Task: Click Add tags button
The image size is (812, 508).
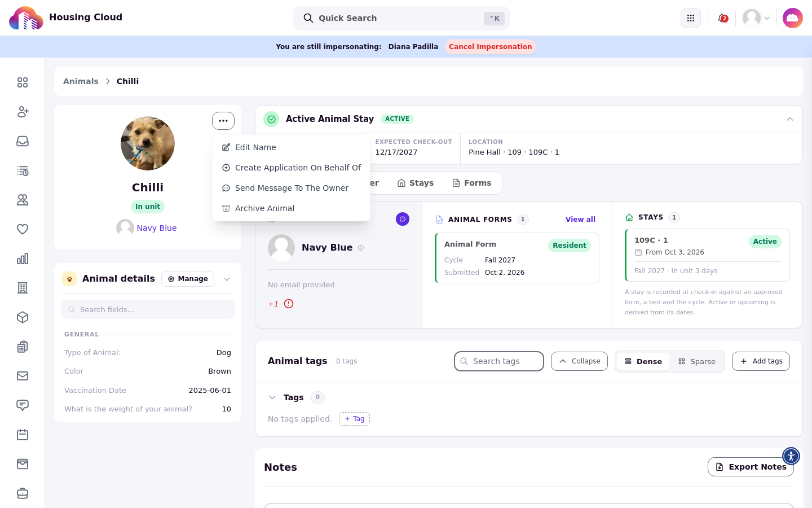Action: (761, 361)
